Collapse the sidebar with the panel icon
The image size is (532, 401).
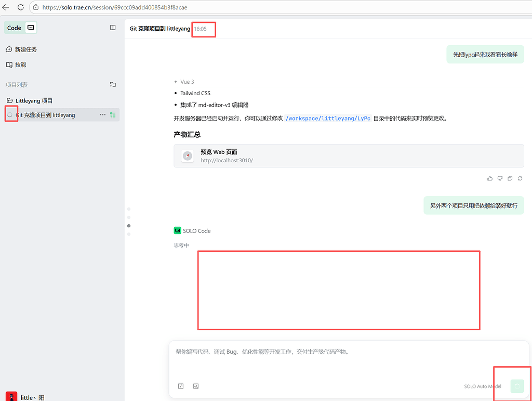click(x=113, y=28)
